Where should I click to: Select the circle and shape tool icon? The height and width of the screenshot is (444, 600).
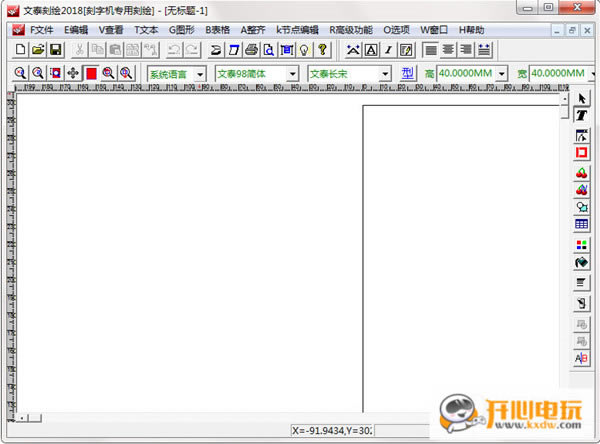click(x=582, y=207)
